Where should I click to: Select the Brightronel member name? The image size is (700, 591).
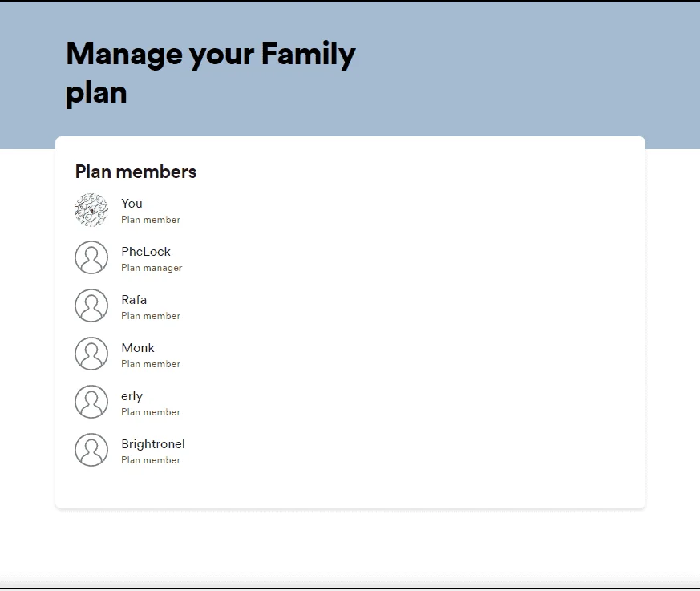coord(153,444)
